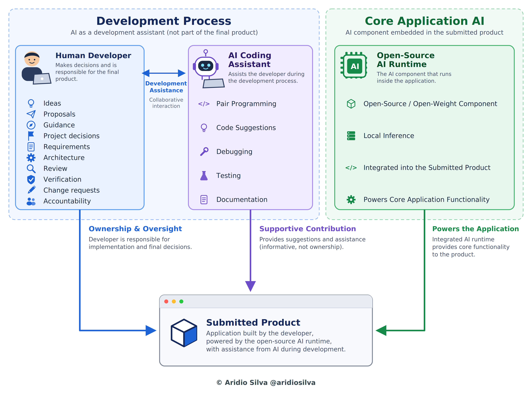Click the Aridio Silva @aridiosilva credit
Viewport: 532px width, 397px height.
(x=266, y=383)
